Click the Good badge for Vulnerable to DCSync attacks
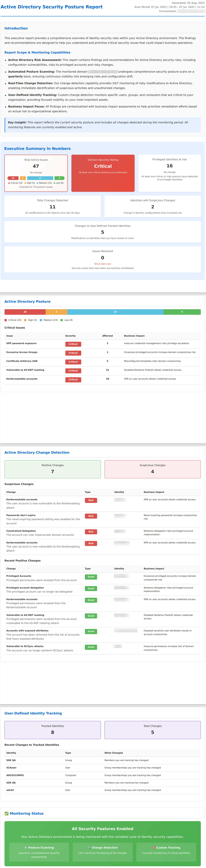Viewport: 206px width, 868px height. tap(91, 647)
